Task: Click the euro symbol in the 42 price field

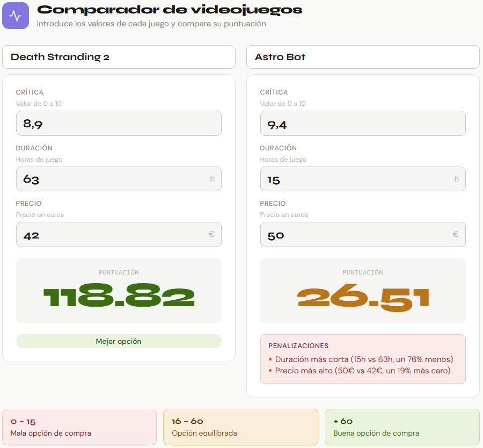Action: click(x=211, y=234)
